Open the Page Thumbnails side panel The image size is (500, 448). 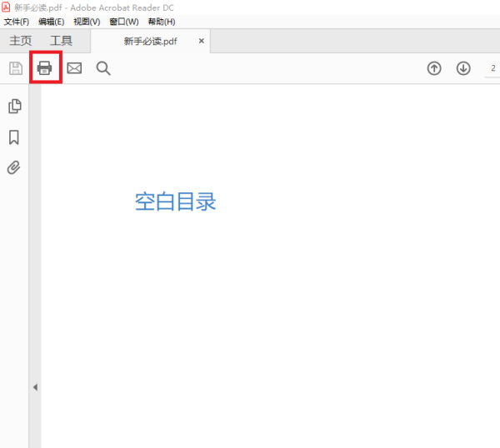pos(14,106)
